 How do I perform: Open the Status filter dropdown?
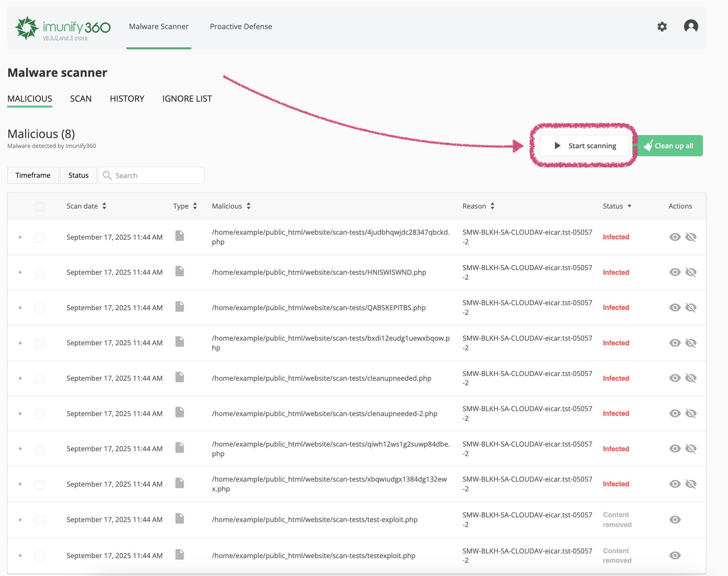[78, 175]
